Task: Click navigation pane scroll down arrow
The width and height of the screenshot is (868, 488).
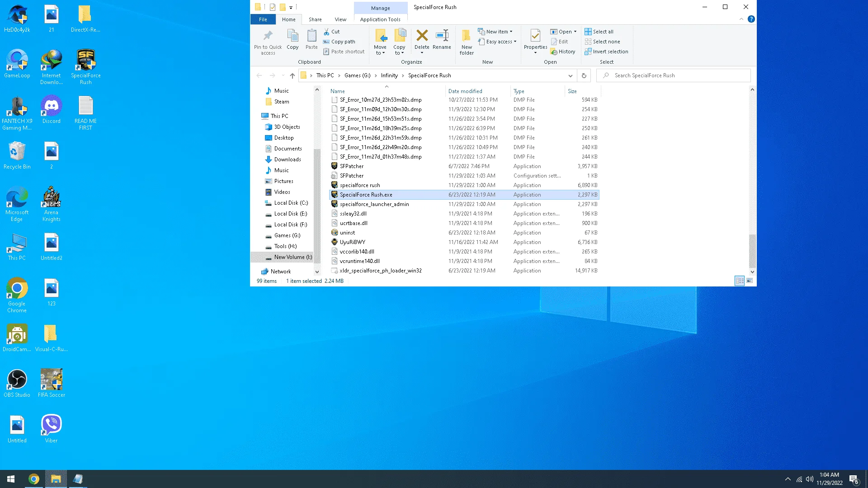Action: (x=317, y=272)
